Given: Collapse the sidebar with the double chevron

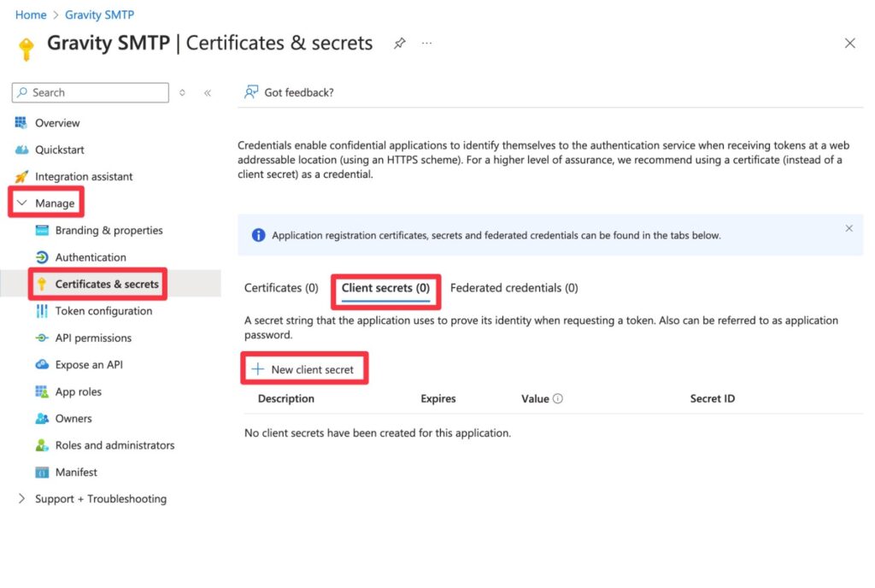Looking at the screenshot, I should pos(208,92).
